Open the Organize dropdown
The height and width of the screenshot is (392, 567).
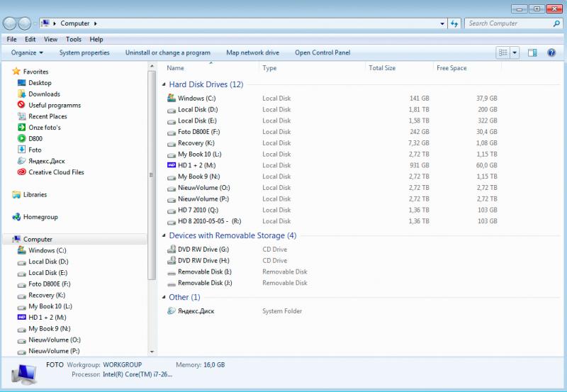click(27, 52)
